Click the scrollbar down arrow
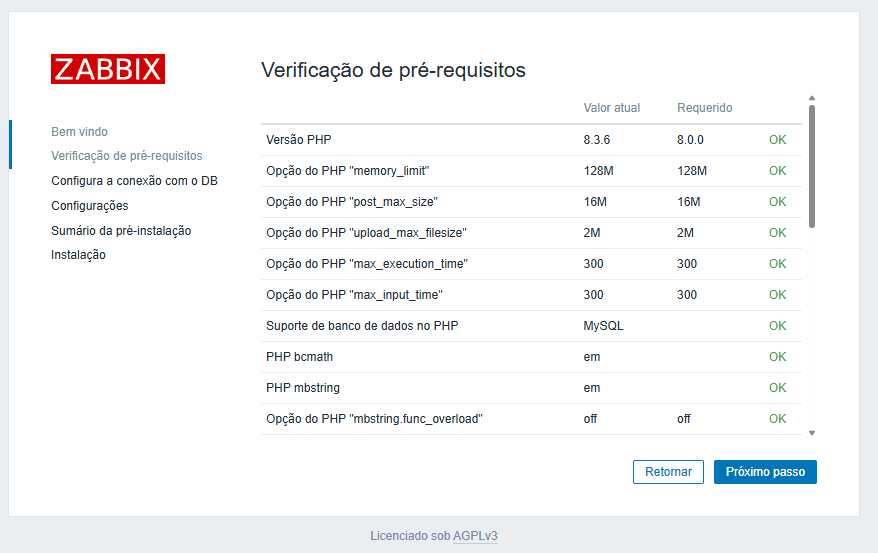Screen dimensions: 878x553 pos(812,433)
